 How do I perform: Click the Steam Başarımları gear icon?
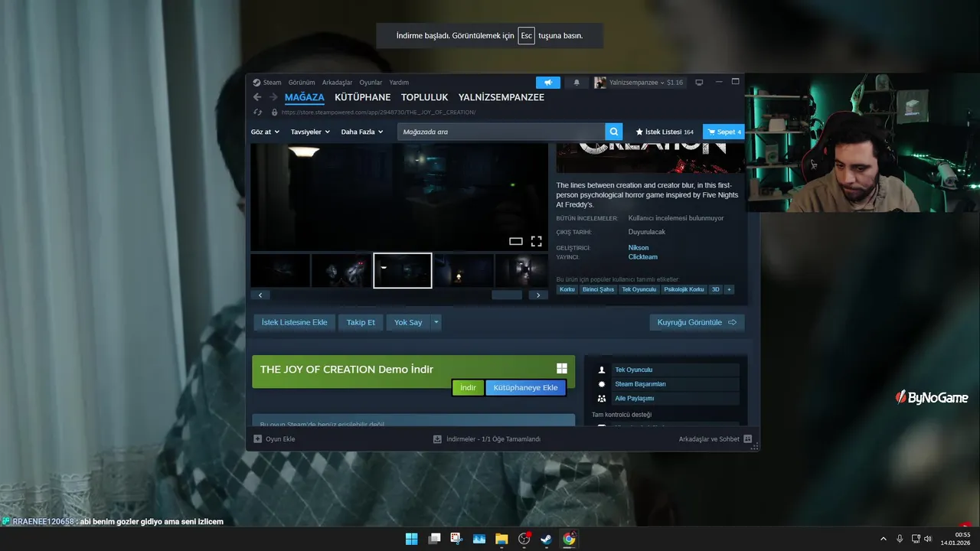[x=602, y=384]
